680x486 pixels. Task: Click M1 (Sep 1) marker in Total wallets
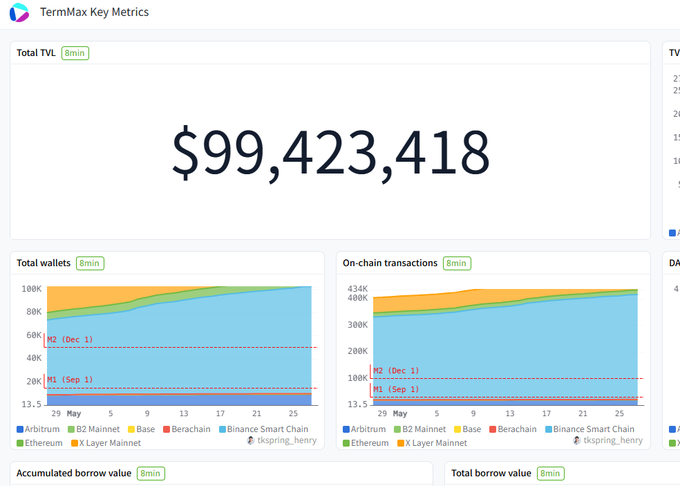70,379
